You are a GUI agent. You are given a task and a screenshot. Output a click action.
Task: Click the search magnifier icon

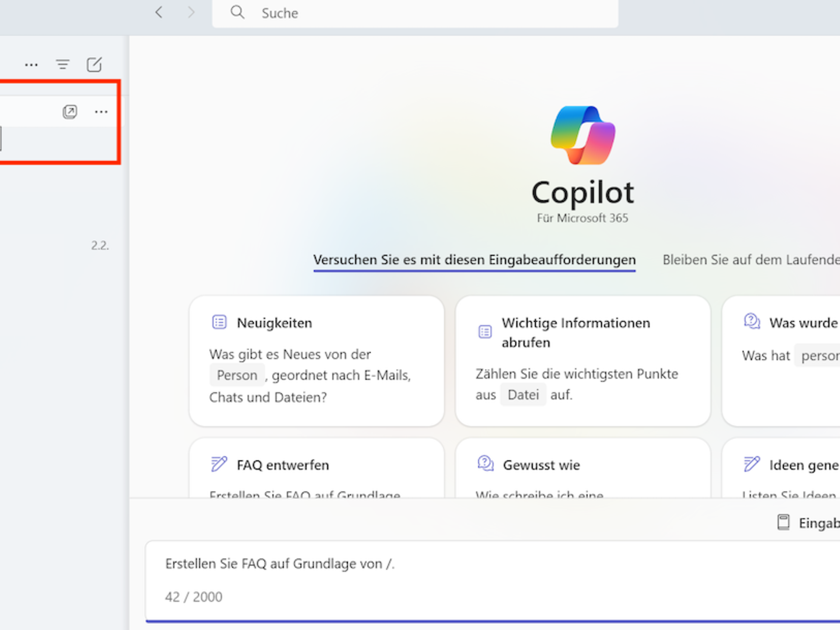(x=238, y=12)
